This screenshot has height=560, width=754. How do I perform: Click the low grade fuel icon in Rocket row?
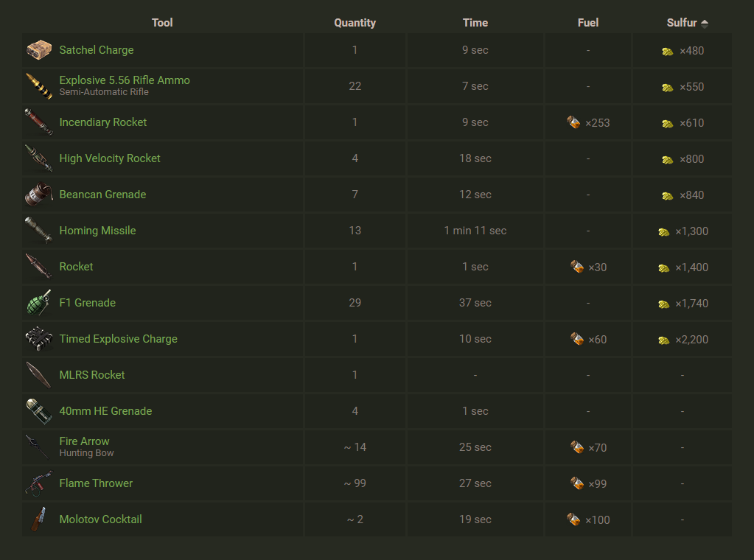coord(577,267)
